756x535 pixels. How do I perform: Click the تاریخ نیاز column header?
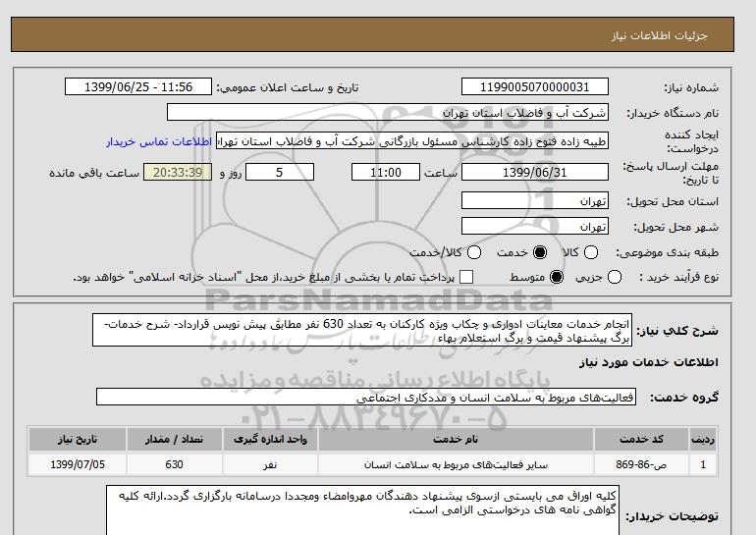click(x=78, y=440)
